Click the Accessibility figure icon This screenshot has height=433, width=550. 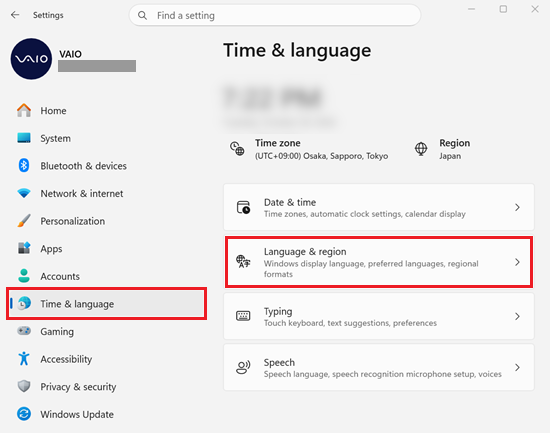tap(24, 359)
